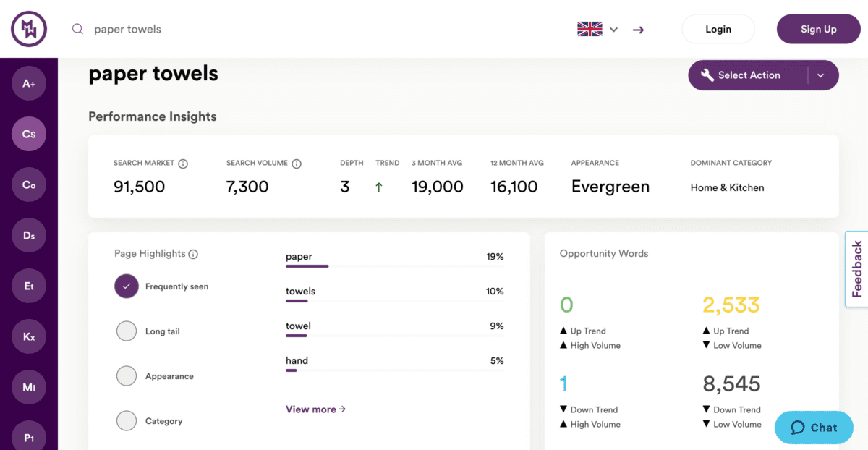
Task: Click the wrench icon in Select Action
Action: (707, 75)
